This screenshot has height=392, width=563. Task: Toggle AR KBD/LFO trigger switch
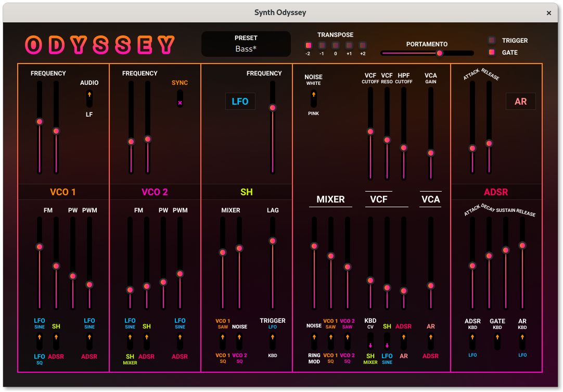coord(522,342)
